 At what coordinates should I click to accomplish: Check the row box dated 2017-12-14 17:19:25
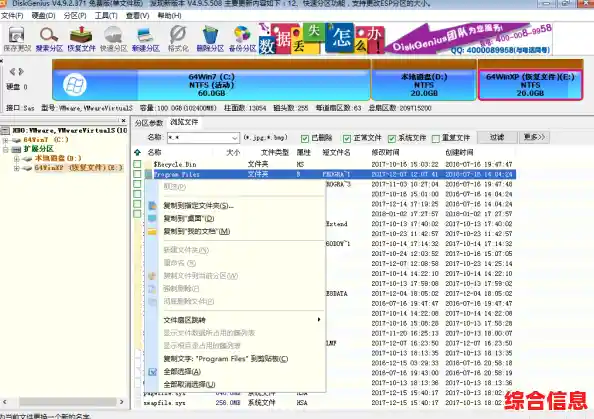(x=138, y=204)
